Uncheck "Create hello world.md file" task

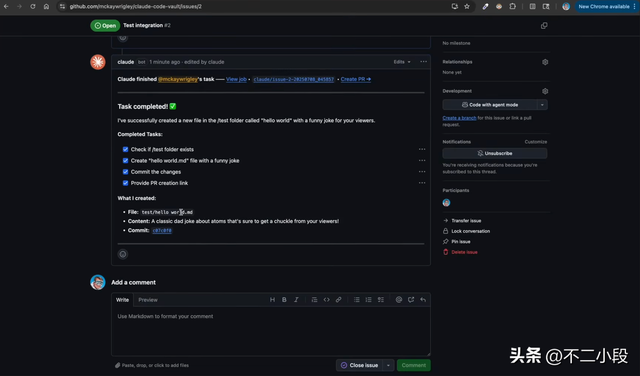click(125, 160)
